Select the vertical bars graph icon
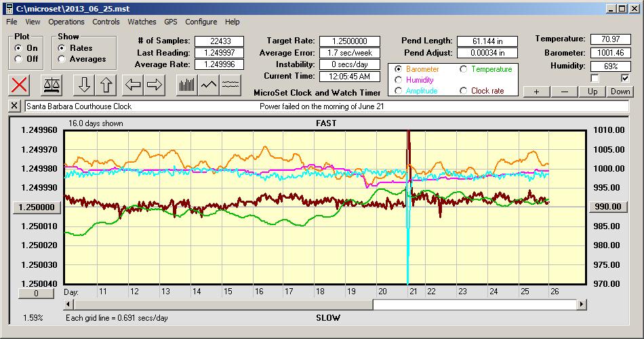This screenshot has height=339, width=644. (186, 85)
